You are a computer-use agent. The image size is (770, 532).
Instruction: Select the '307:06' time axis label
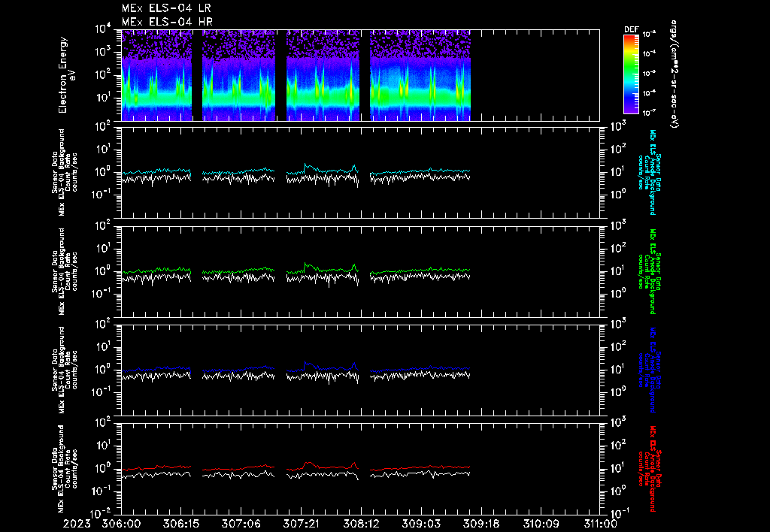pyautogui.click(x=241, y=524)
